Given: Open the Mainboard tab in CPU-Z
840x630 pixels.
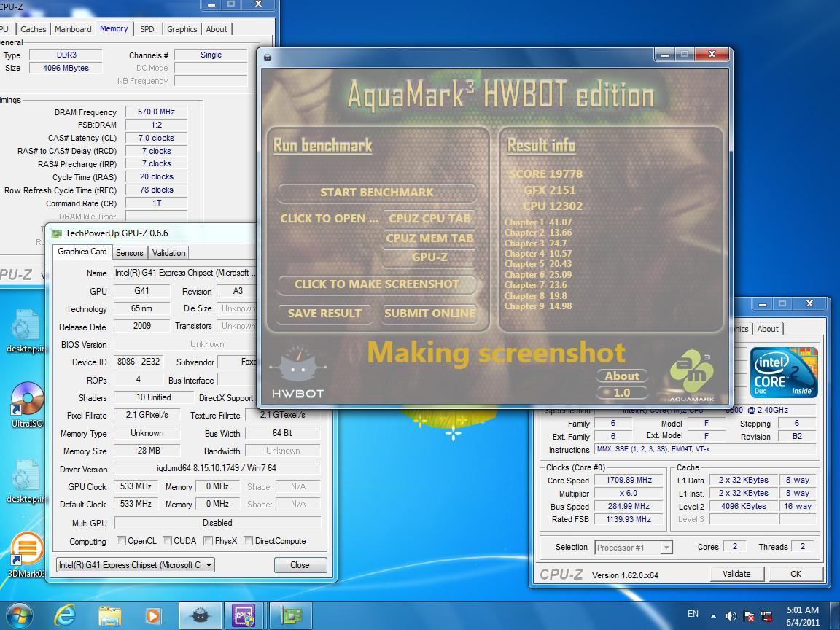Looking at the screenshot, I should pyautogui.click(x=73, y=29).
